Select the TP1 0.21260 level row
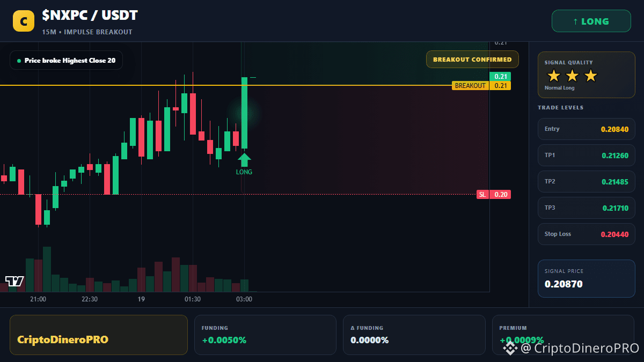The height and width of the screenshot is (362, 644). pyautogui.click(x=586, y=156)
